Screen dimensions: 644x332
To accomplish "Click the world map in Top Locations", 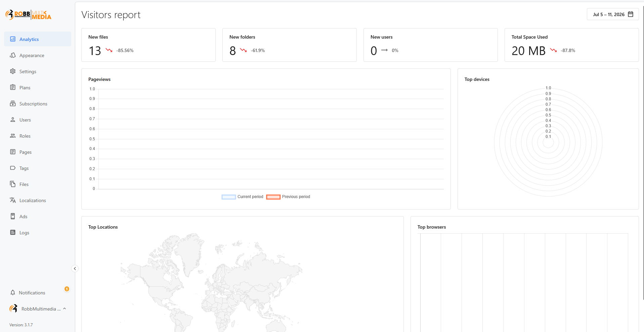I will point(212,282).
